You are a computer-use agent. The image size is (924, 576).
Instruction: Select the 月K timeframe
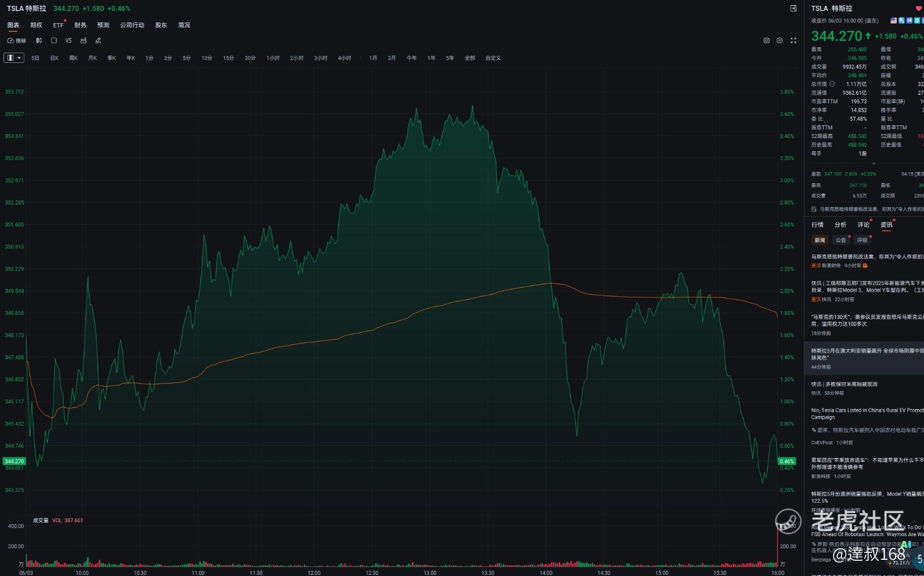92,58
